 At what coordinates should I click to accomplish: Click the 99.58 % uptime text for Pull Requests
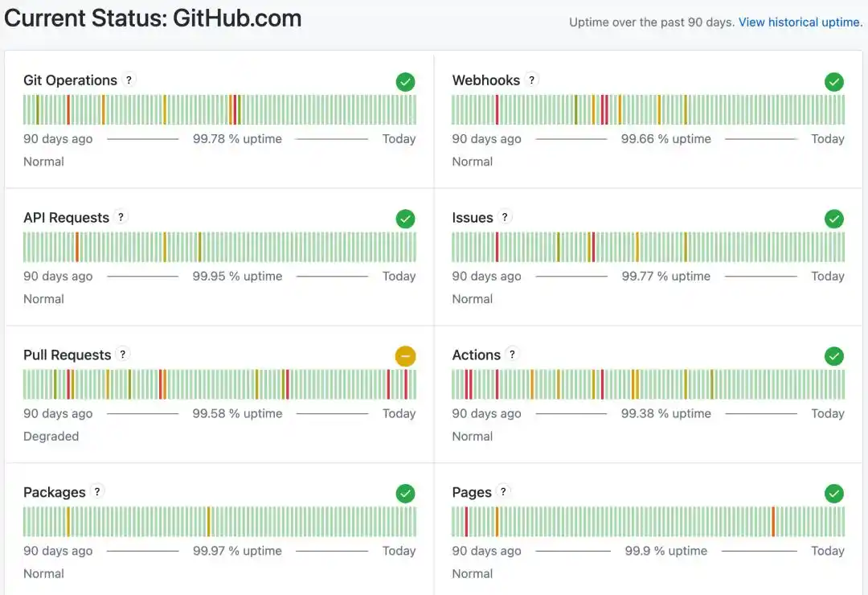[x=237, y=413]
